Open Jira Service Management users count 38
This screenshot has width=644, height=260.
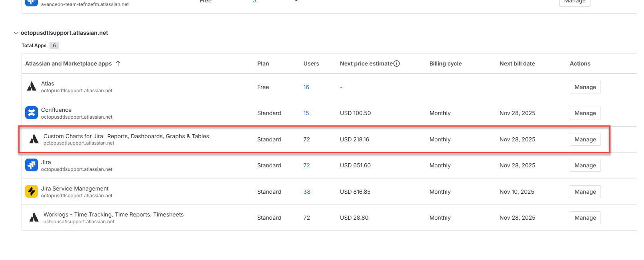coord(307,192)
